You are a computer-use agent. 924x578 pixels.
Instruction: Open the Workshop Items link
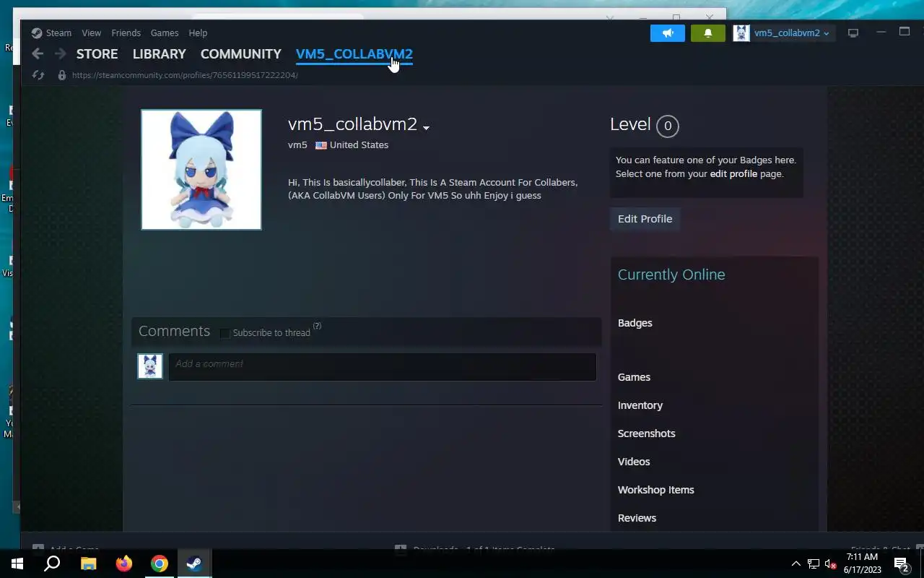point(655,490)
